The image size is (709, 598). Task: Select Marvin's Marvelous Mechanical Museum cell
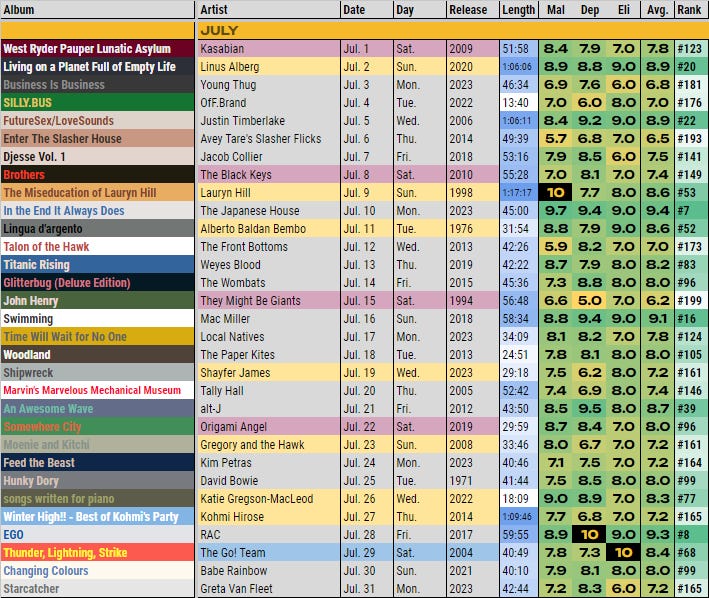[x=98, y=391]
